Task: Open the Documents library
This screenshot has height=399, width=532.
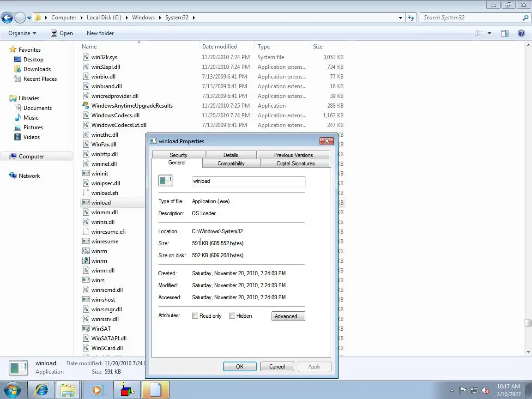Action: (37, 108)
